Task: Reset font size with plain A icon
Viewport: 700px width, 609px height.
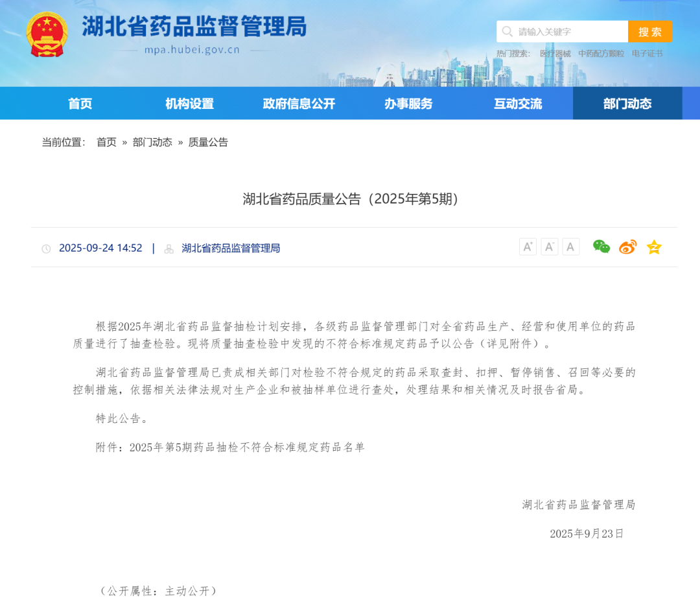Action: click(571, 246)
